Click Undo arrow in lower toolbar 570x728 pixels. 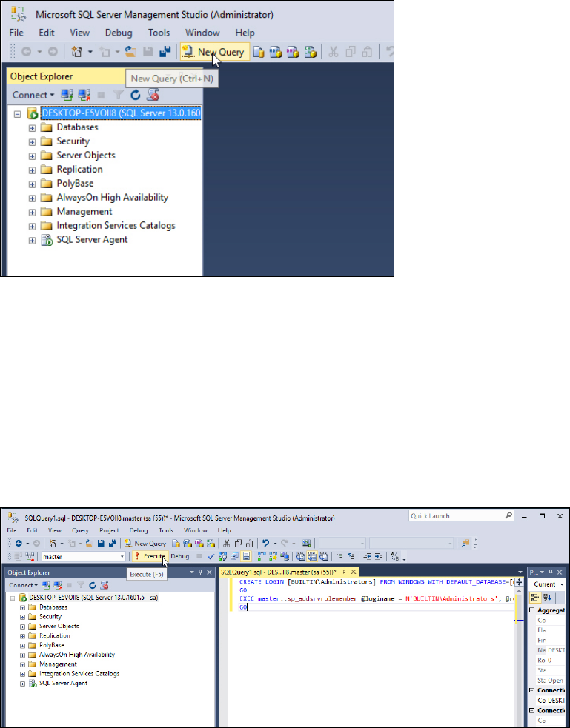[265, 543]
